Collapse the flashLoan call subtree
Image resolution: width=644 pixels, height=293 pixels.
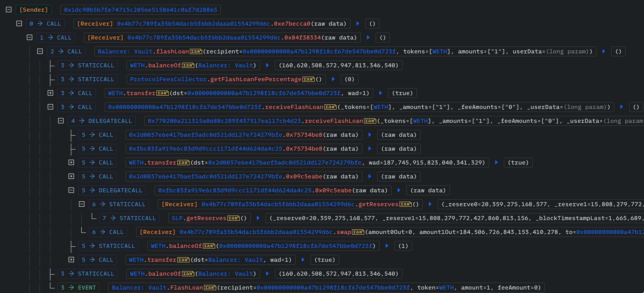(x=40, y=51)
